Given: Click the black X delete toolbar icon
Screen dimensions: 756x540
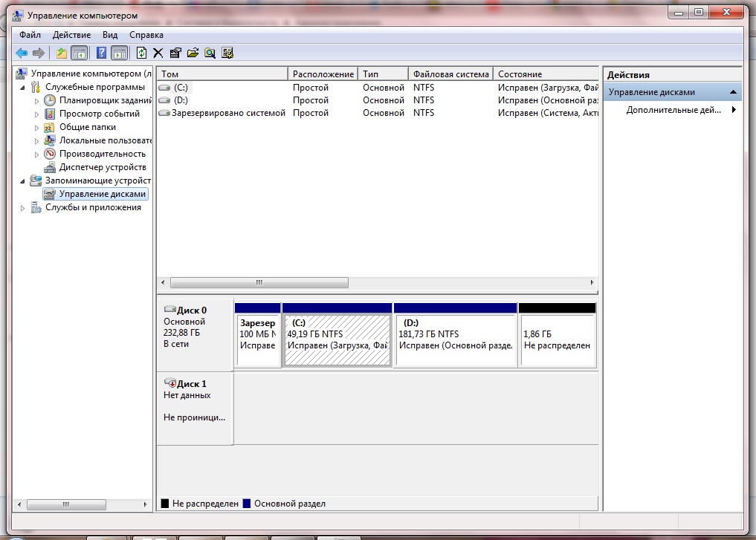Looking at the screenshot, I should 158,53.
